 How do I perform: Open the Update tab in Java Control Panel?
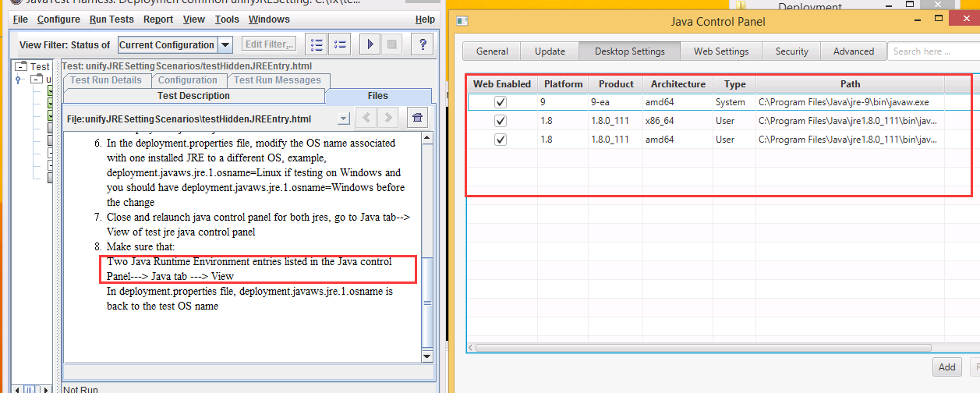pos(550,51)
